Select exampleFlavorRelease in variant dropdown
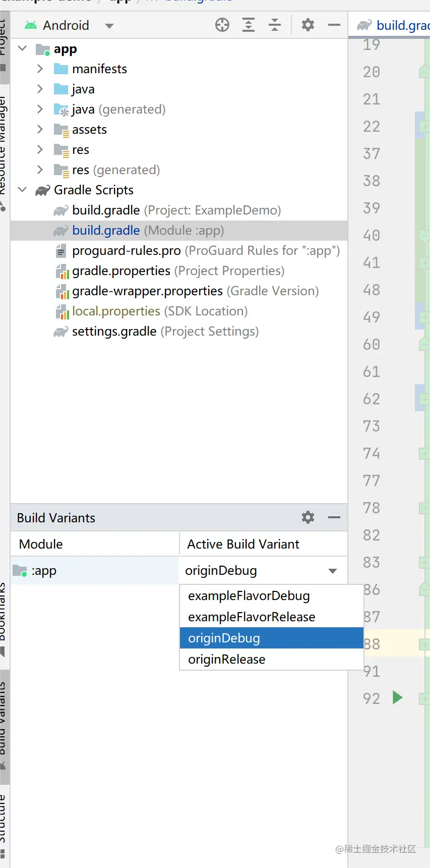 pyautogui.click(x=252, y=617)
